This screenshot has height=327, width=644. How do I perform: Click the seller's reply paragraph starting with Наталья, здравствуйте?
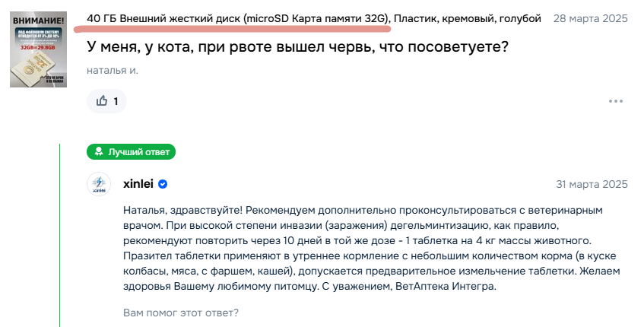(372, 248)
